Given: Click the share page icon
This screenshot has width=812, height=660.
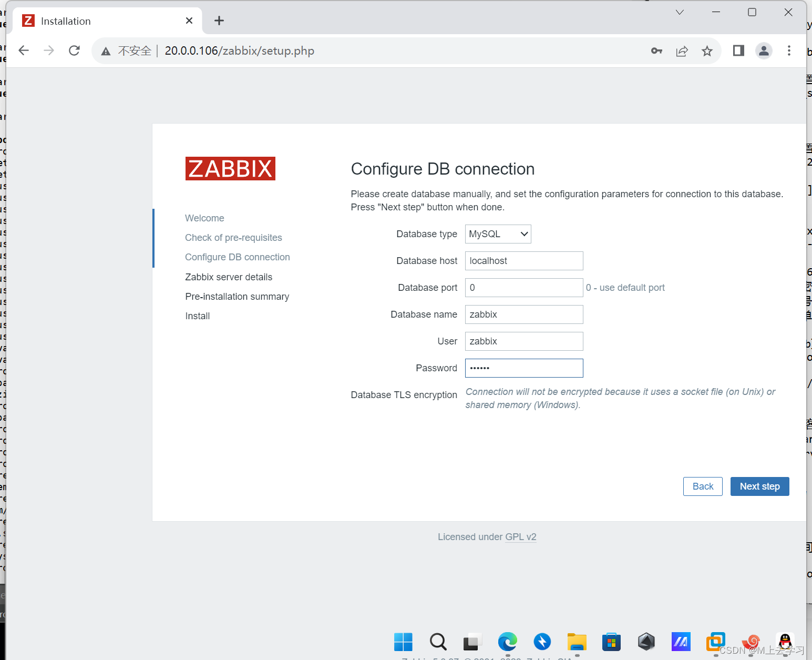Looking at the screenshot, I should [682, 51].
